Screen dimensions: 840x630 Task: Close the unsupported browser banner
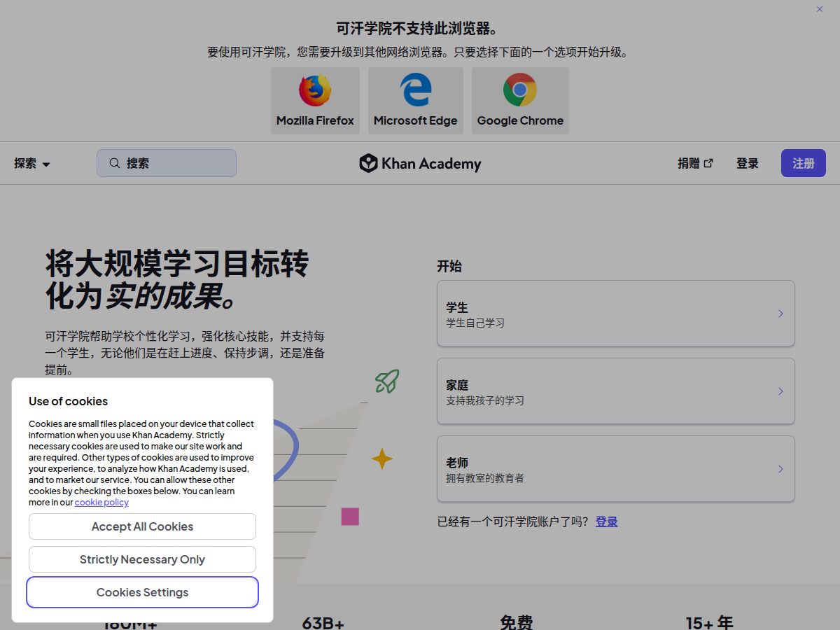[820, 9]
